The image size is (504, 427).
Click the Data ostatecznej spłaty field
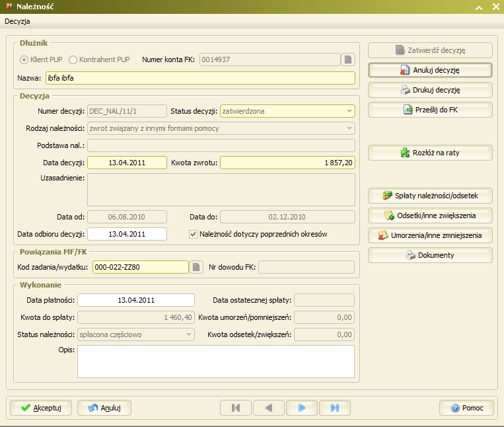pos(324,300)
